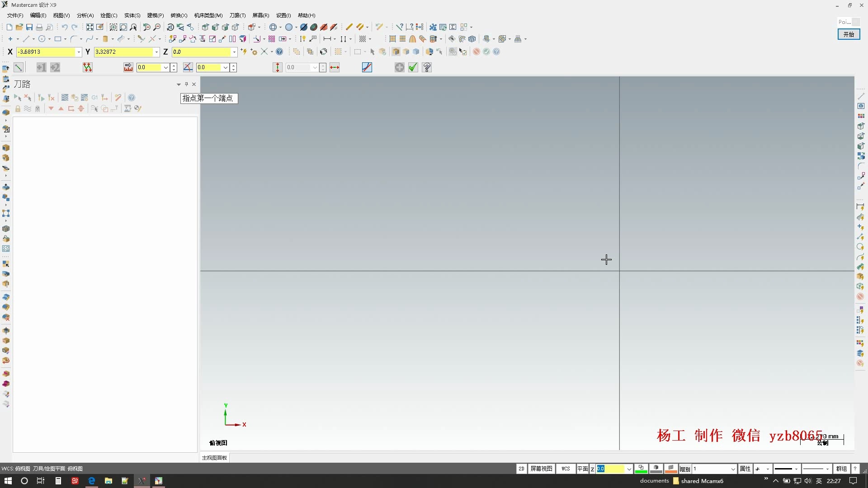Click the tangent line icon
The width and height of the screenshot is (868, 488).
[x=367, y=67]
